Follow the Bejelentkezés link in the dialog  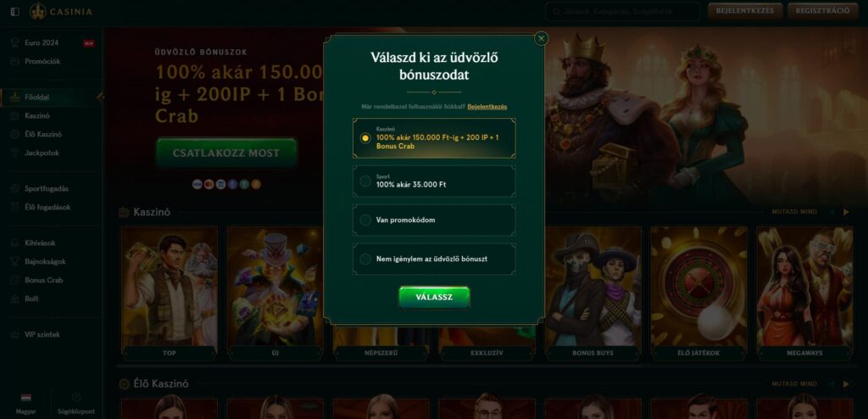[x=487, y=106]
